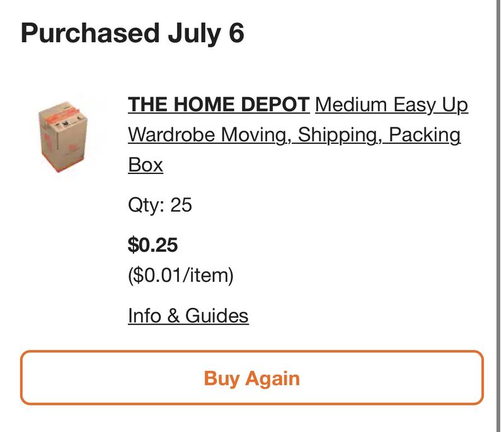Screen dimensions: 504x432
Task: Click the ($0.01/item) unit price text
Action: coord(181,276)
